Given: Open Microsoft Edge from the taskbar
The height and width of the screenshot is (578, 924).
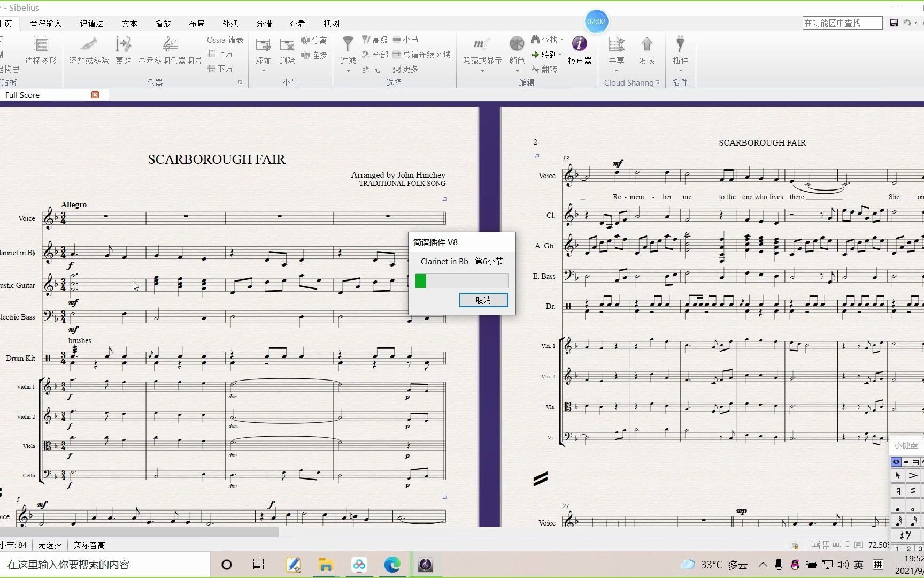Looking at the screenshot, I should (x=392, y=565).
